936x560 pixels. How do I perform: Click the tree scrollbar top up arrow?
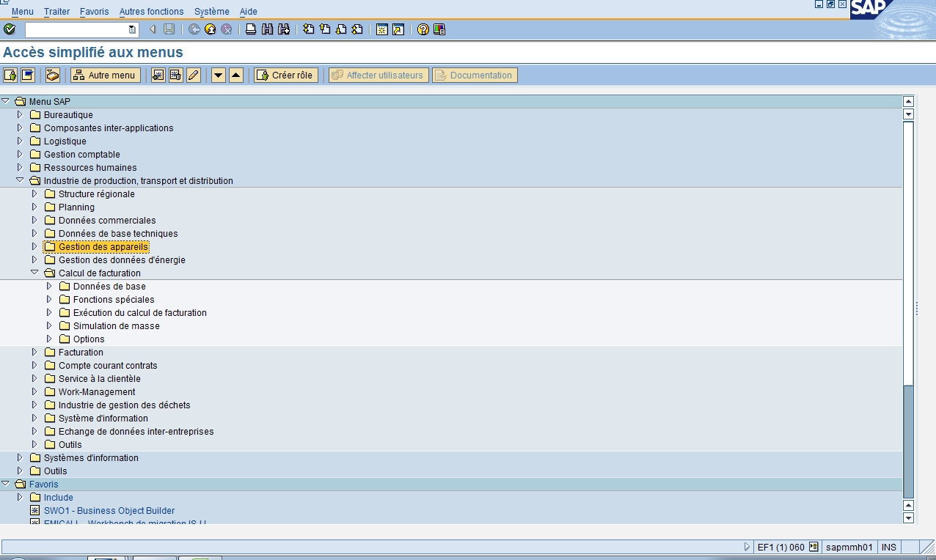pos(908,101)
